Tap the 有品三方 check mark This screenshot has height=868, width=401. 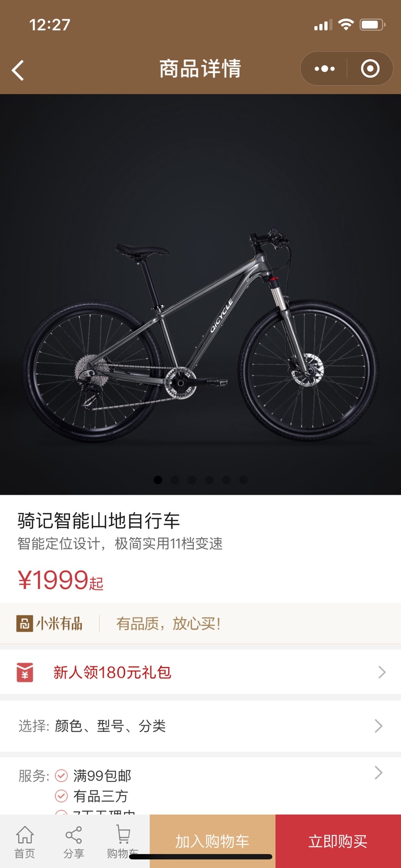pyautogui.click(x=61, y=796)
